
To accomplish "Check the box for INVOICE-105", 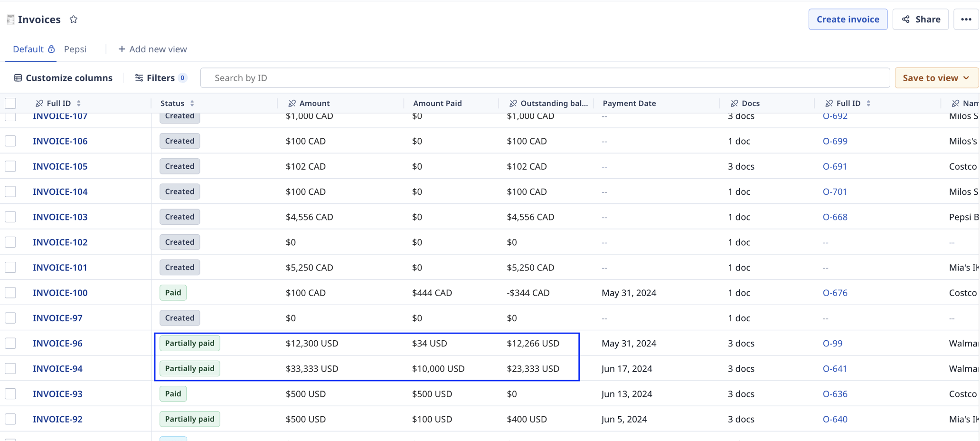I will pos(10,166).
